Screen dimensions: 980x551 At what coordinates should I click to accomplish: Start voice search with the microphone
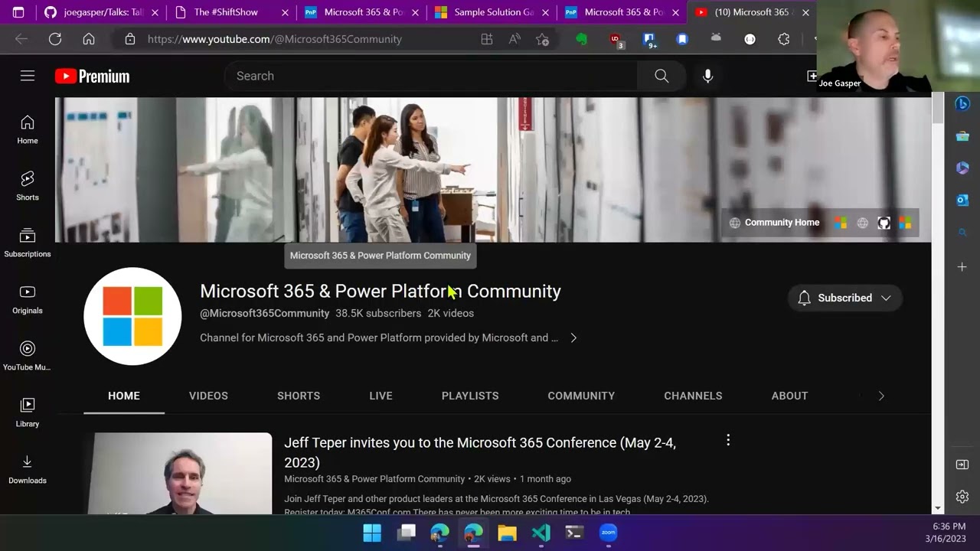click(707, 76)
